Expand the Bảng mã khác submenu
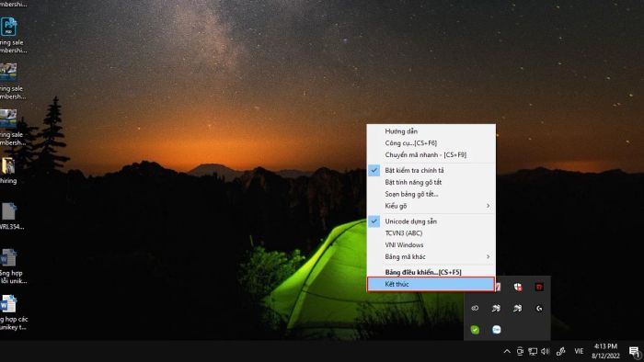The height and width of the screenshot is (362, 644). click(x=431, y=256)
